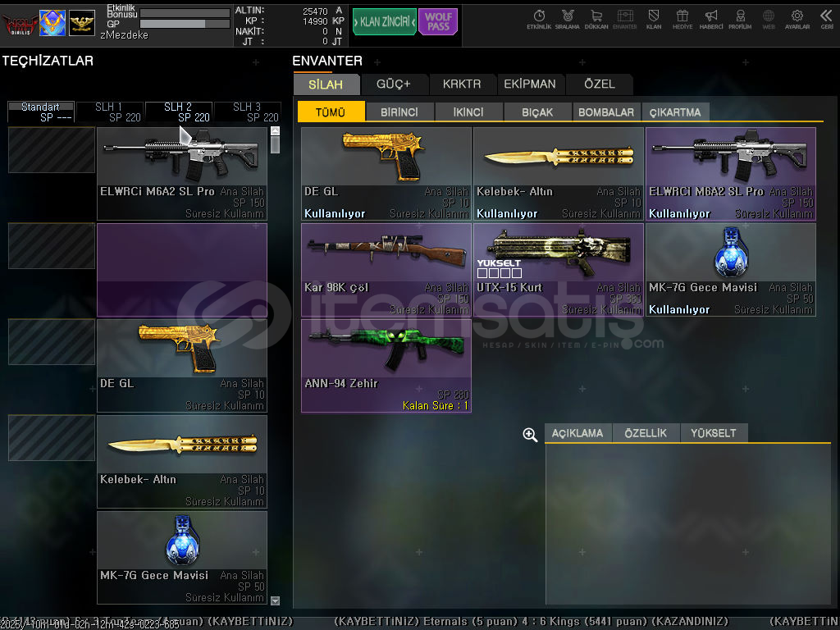Open Ayarlar settings gear
840x630 pixels.
pyautogui.click(x=797, y=19)
